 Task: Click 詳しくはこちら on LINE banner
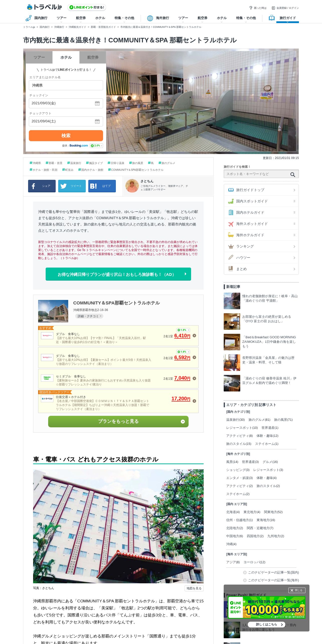[x=267, y=624]
